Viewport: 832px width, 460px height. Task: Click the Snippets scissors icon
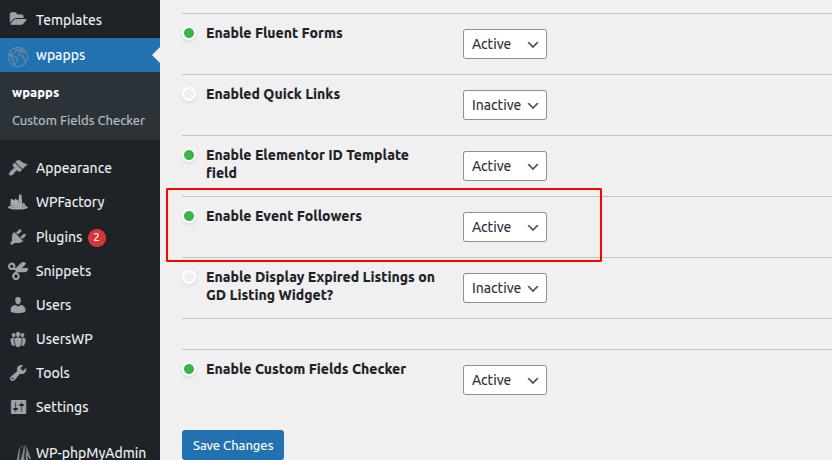pos(18,271)
